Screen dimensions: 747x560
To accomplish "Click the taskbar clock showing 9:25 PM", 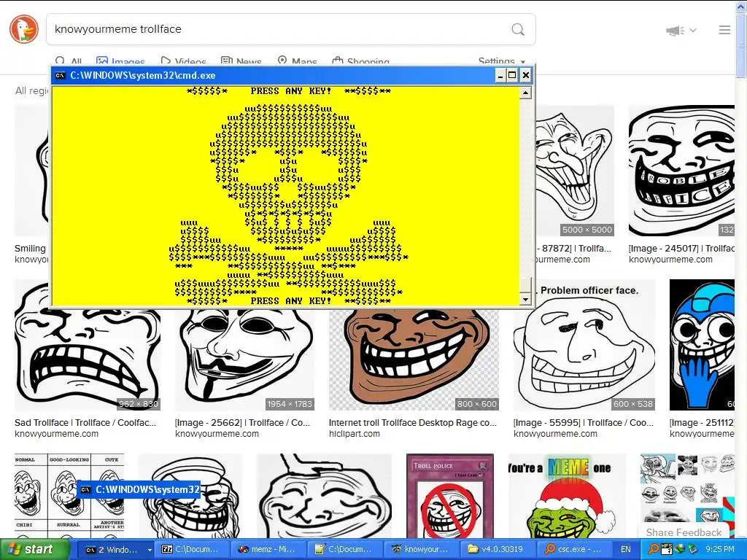I will (x=720, y=550).
